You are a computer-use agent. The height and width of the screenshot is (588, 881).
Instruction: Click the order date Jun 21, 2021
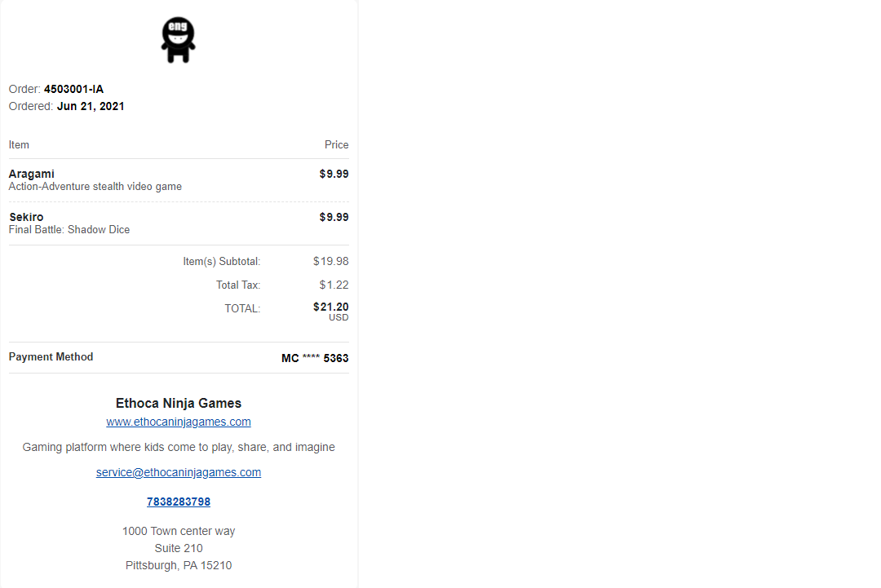91,106
